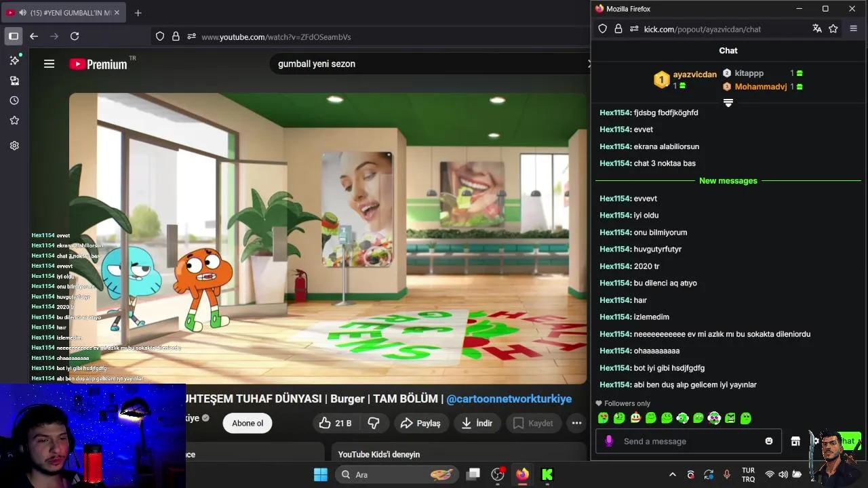Open the Firefox sidebar toggle icon
868x488 pixels.
(14, 36)
